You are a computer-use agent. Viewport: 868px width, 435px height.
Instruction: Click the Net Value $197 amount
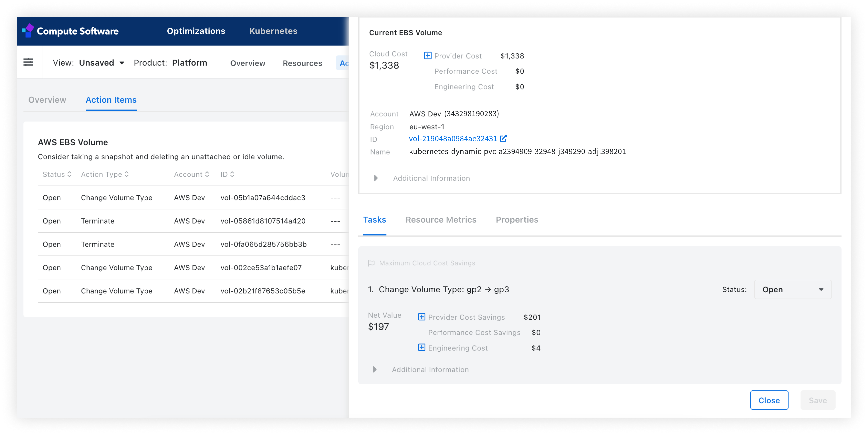[378, 326]
